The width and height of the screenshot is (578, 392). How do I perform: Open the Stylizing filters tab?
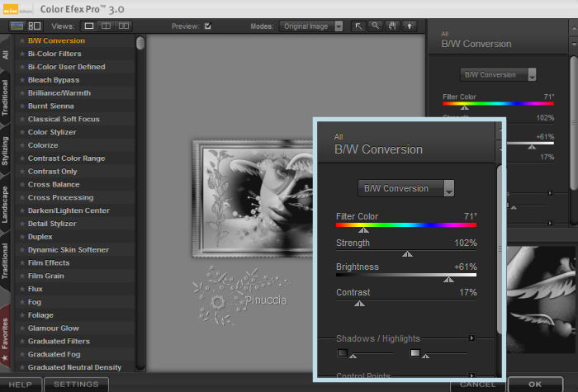pyautogui.click(x=5, y=151)
